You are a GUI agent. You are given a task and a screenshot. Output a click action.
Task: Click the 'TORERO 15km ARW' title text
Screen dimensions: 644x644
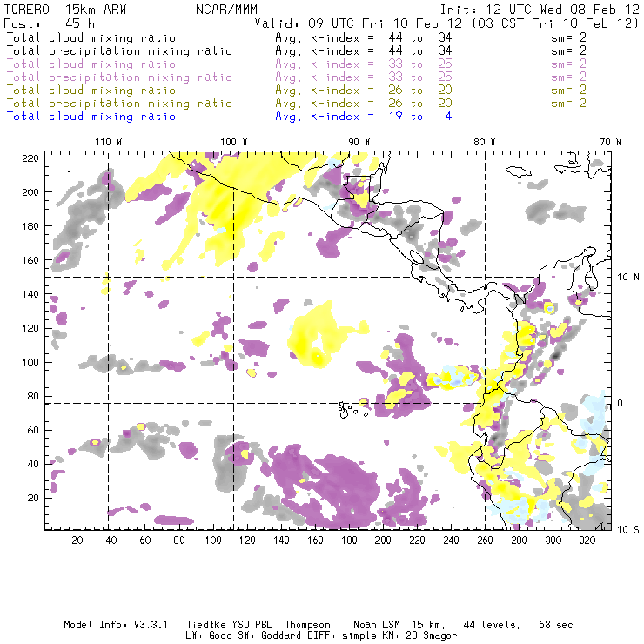pyautogui.click(x=65, y=10)
